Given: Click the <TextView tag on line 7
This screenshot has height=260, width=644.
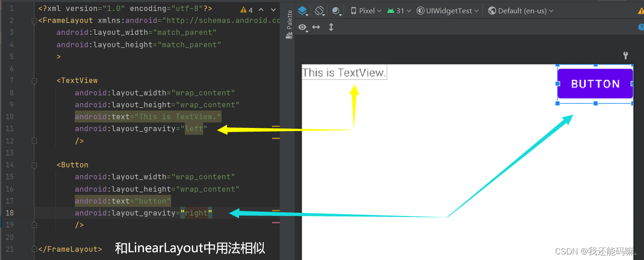Looking at the screenshot, I should click(x=77, y=81).
